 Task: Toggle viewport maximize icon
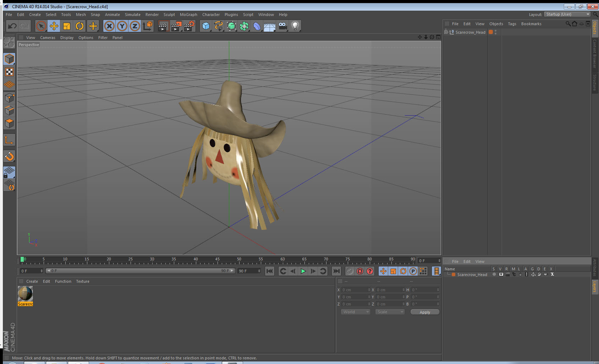pos(438,37)
